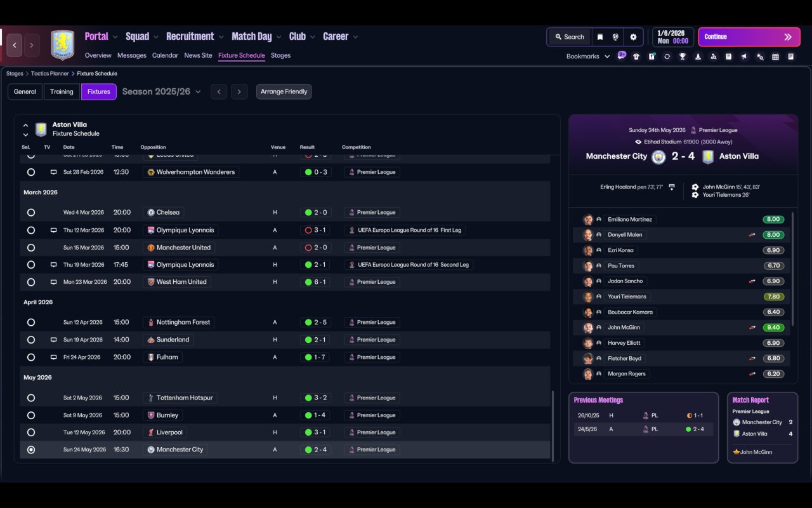Screen dimensions: 812x508
Task: Switch to the Training tab
Action: tap(62, 91)
